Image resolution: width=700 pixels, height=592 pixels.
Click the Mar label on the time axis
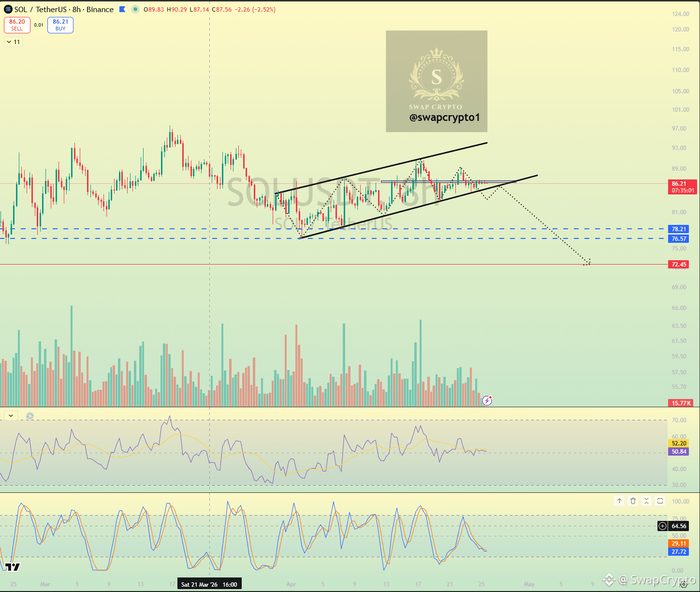coord(45,584)
